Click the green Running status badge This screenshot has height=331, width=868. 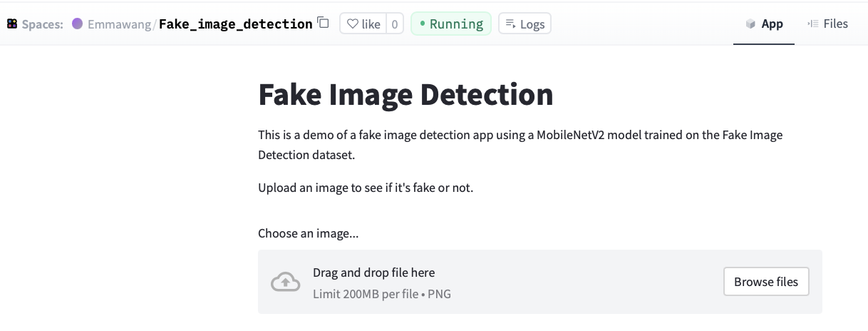[x=451, y=24]
